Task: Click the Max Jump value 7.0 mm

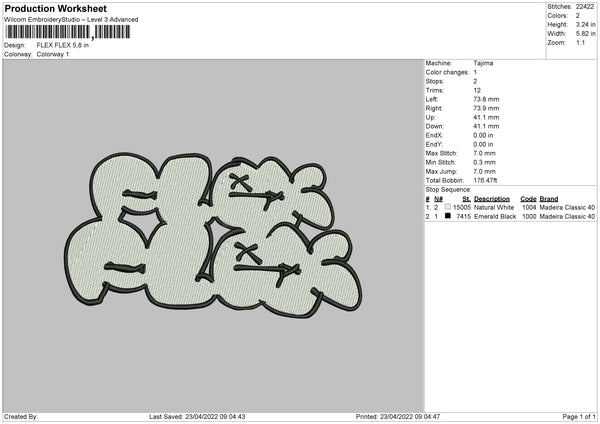Action: coord(484,171)
